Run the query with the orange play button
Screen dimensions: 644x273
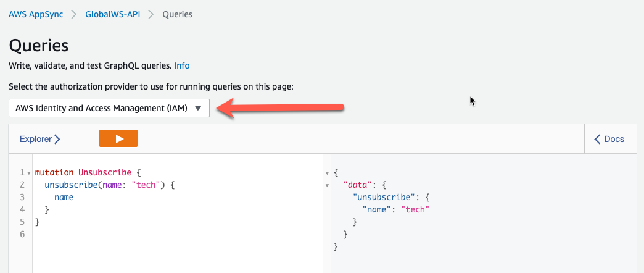[x=118, y=138]
